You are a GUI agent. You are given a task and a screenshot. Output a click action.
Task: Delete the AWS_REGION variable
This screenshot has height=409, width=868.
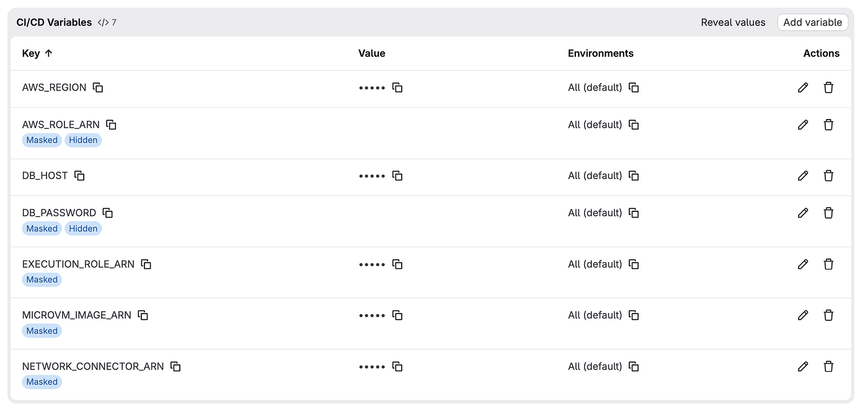point(828,87)
